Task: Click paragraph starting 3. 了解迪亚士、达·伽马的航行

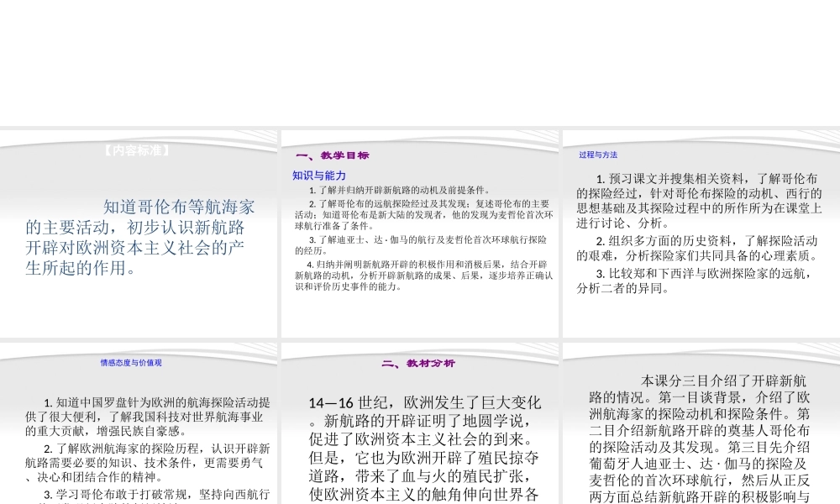Action: pyautogui.click(x=421, y=244)
